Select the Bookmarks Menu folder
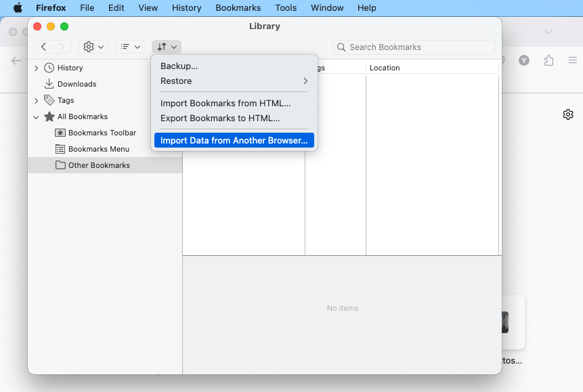Viewport: 583px width, 392px height. tap(98, 149)
